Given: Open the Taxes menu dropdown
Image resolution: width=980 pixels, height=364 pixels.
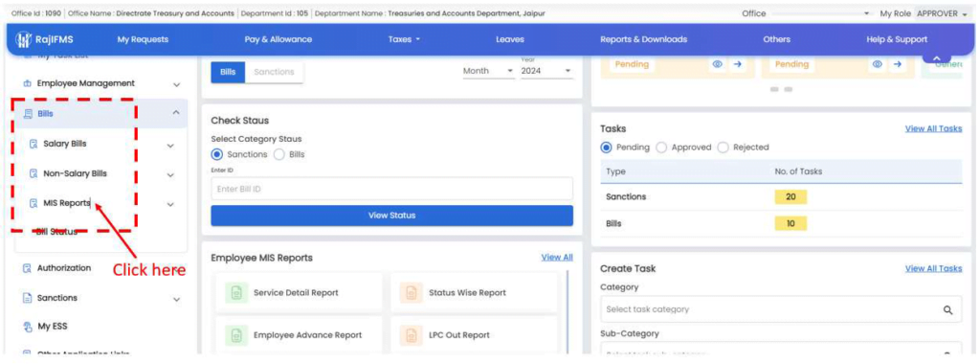Looking at the screenshot, I should pyautogui.click(x=405, y=39).
